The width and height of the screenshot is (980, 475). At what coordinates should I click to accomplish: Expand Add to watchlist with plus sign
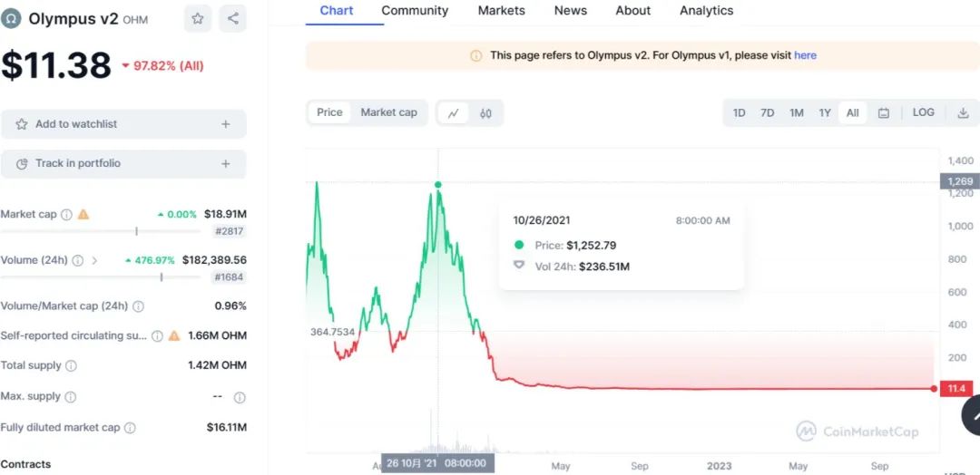[x=225, y=124]
